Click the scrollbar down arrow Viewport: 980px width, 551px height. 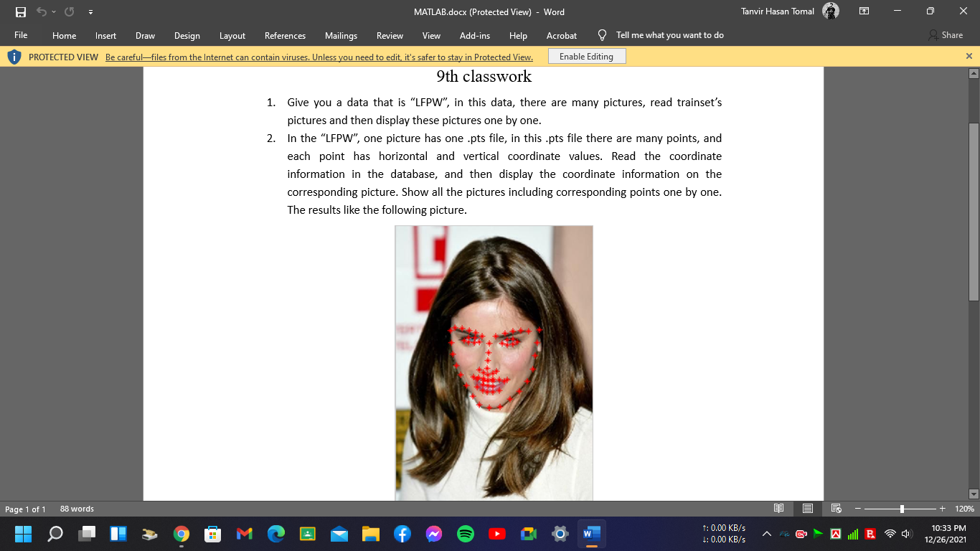(x=974, y=494)
